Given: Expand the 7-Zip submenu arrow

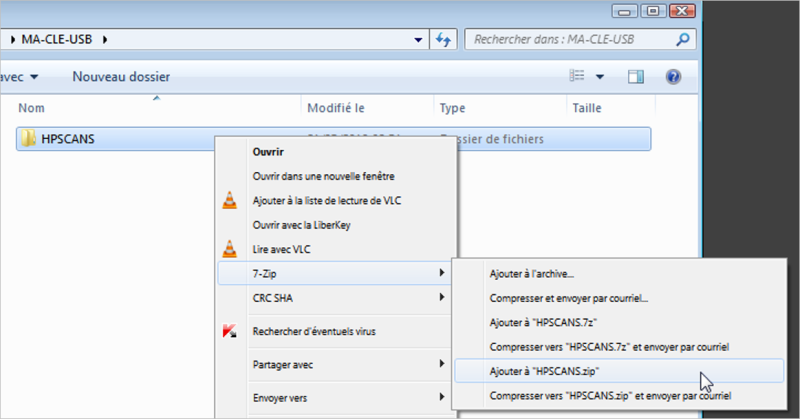Looking at the screenshot, I should [442, 273].
